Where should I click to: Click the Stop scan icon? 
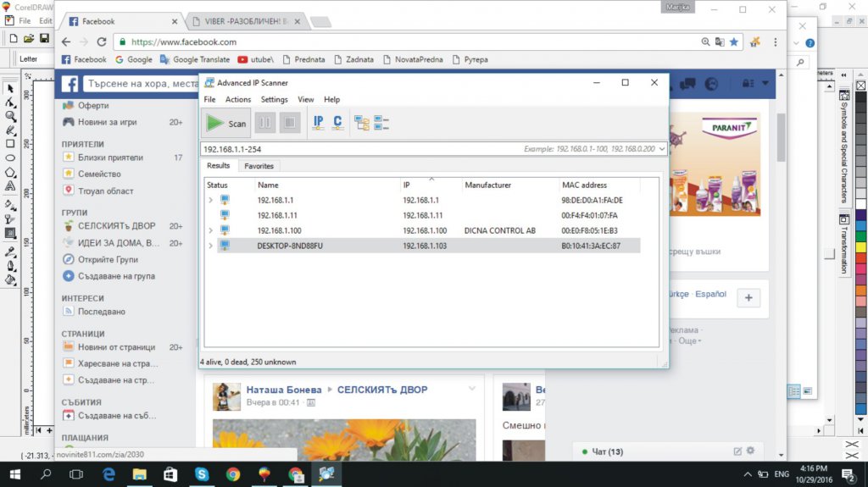tap(290, 124)
